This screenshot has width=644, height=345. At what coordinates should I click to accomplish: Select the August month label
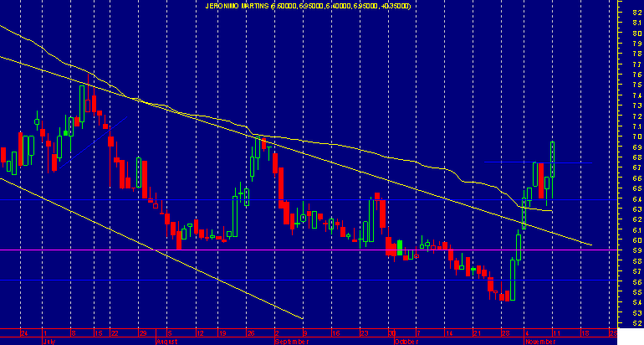[x=167, y=342]
